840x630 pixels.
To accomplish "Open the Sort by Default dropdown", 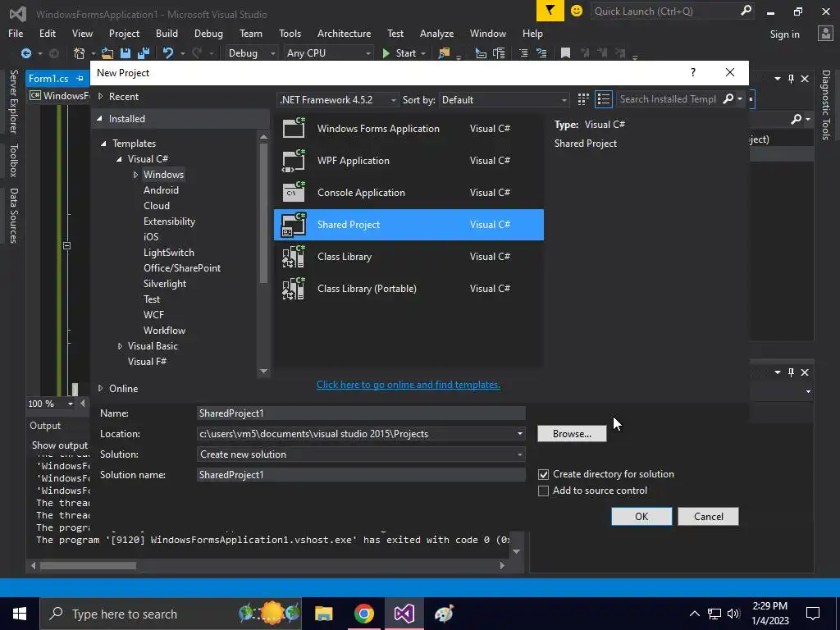I will click(504, 99).
